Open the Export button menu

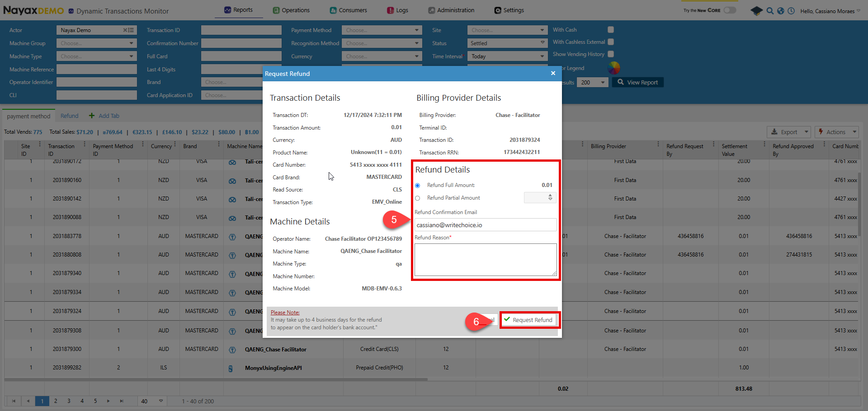click(x=789, y=132)
